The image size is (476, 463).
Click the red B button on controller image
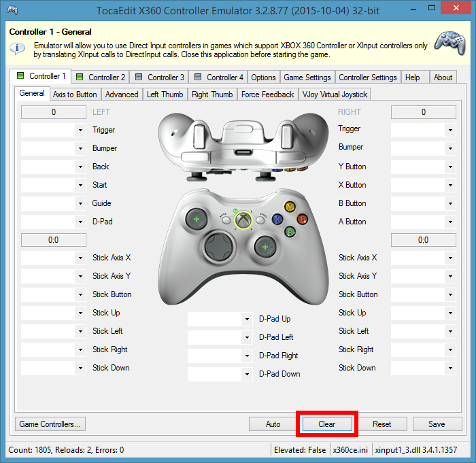(x=302, y=219)
